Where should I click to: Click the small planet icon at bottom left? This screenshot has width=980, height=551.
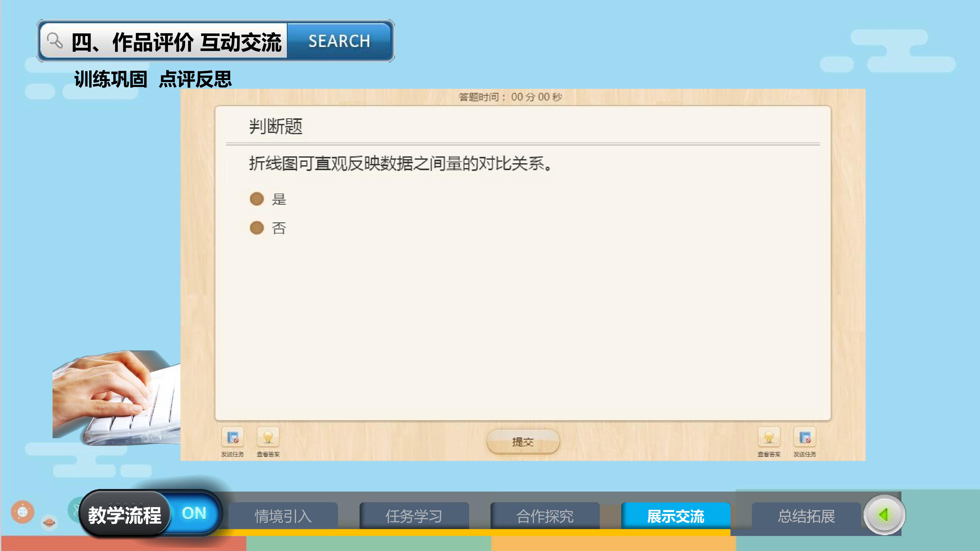coord(49,523)
